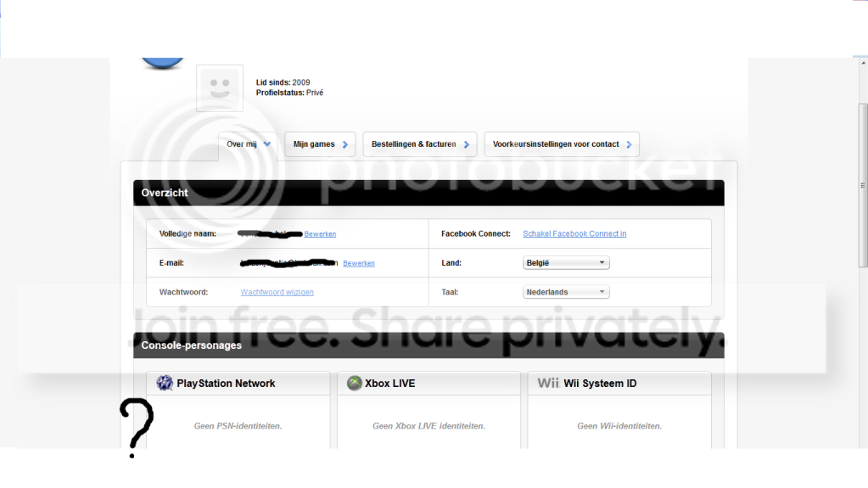The image size is (868, 488).
Task: Open the Taal dropdown showing Nederlands
Action: tap(566, 292)
